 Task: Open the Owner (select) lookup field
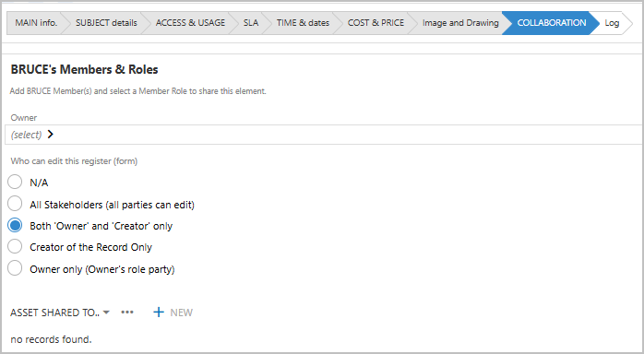point(324,135)
